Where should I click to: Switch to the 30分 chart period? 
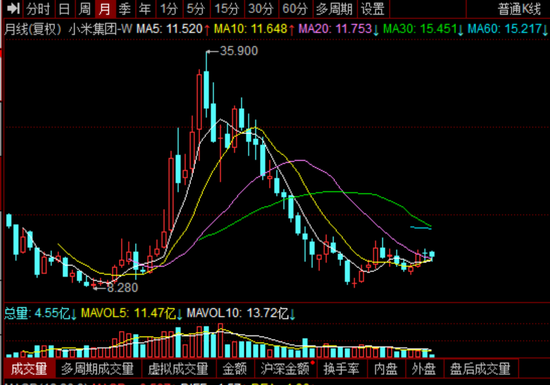[261, 8]
